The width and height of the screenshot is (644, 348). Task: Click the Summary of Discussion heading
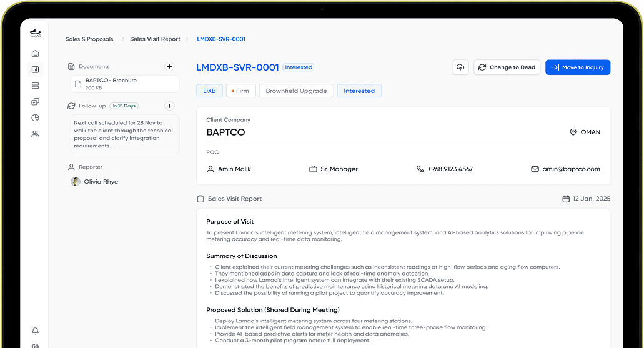pyautogui.click(x=242, y=256)
